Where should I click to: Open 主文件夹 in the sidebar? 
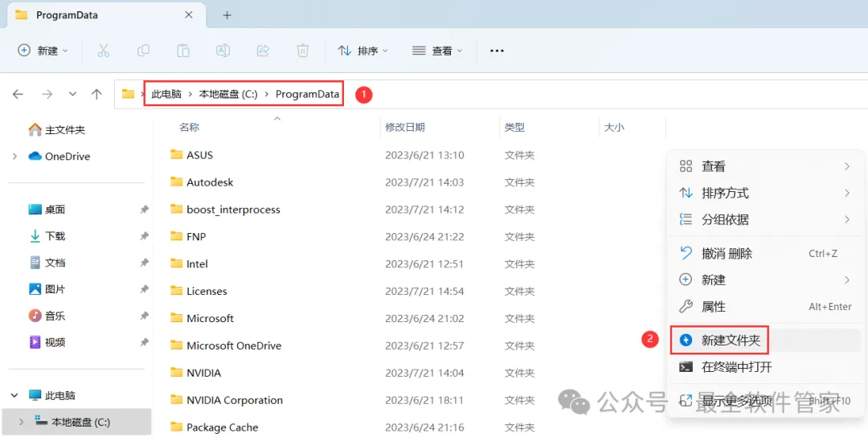(x=56, y=130)
